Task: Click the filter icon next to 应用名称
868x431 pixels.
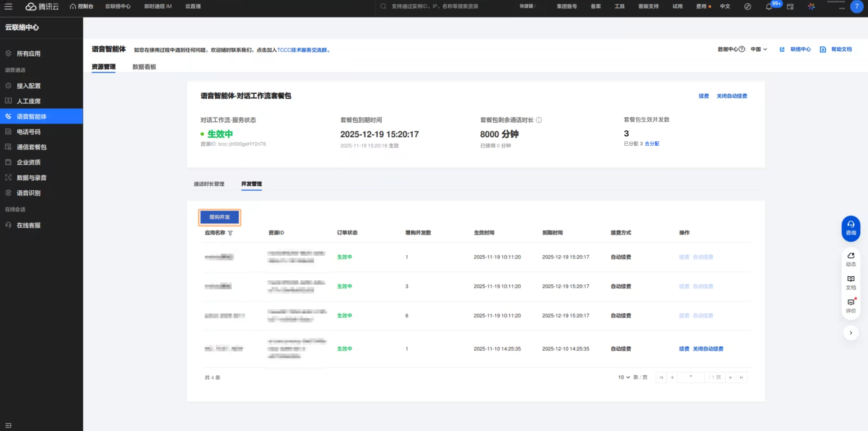Action: [230, 233]
